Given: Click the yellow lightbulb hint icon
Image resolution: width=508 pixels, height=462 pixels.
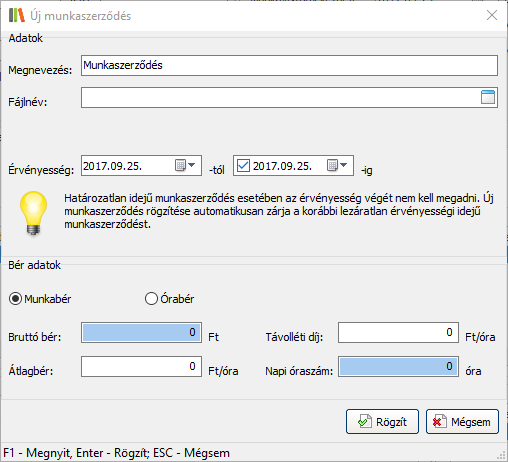Looking at the screenshot, I should pyautogui.click(x=33, y=213).
